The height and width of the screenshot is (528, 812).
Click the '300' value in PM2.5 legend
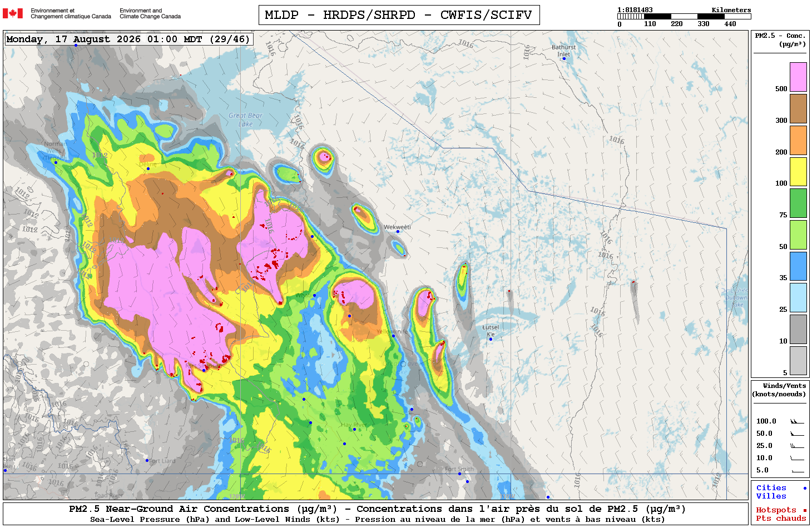coord(781,121)
